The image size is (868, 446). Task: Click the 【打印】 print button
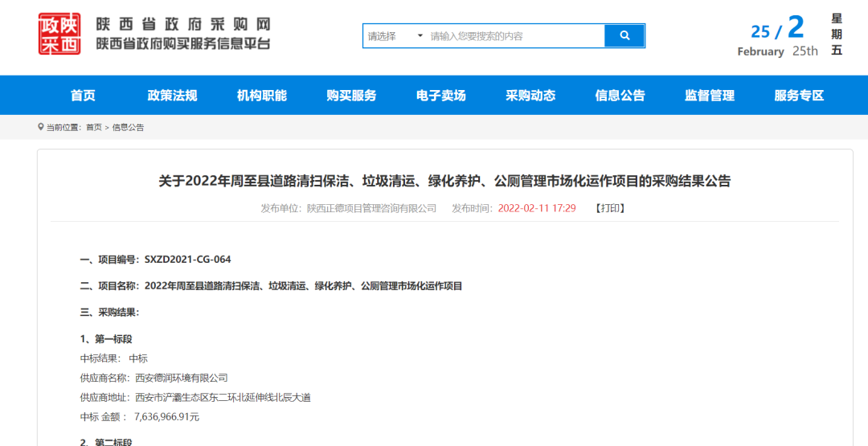point(610,208)
